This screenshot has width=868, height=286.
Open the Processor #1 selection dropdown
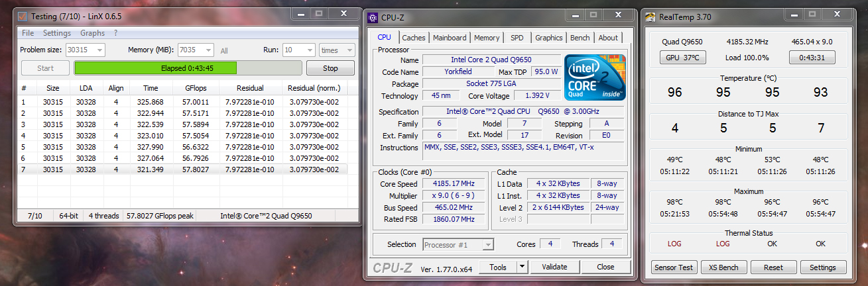[x=458, y=245]
